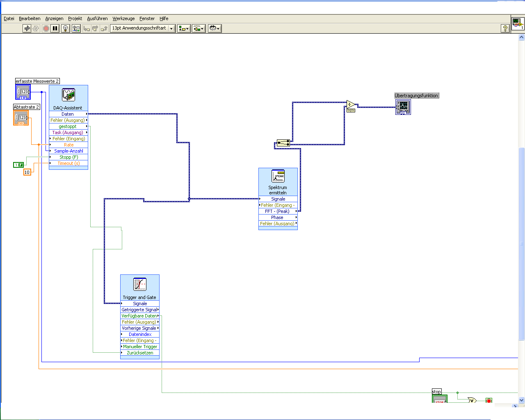Screen dimensions: 525x420
Task: Select the stop button terminal
Action: pyautogui.click(x=440, y=399)
